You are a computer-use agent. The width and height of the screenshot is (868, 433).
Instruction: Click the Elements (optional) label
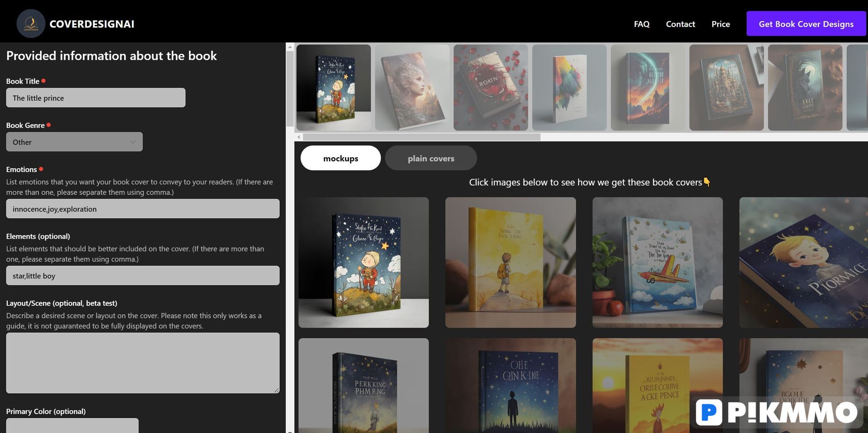[x=38, y=236]
